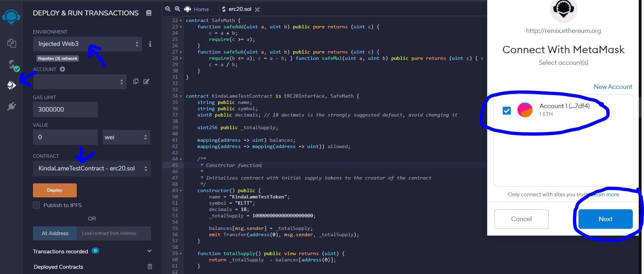Image resolution: width=644 pixels, height=274 pixels.
Task: Click the orange Deploy button
Action: click(55, 190)
